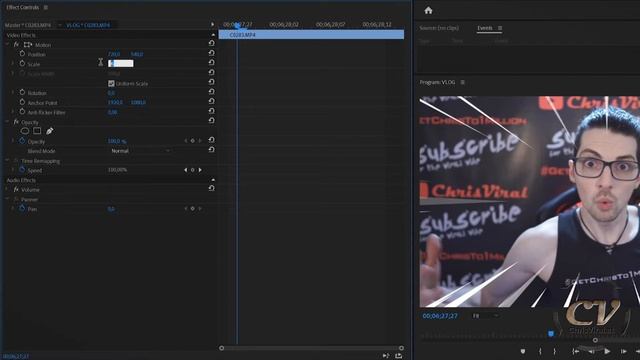Click the Speed value 100.00%

(x=118, y=170)
